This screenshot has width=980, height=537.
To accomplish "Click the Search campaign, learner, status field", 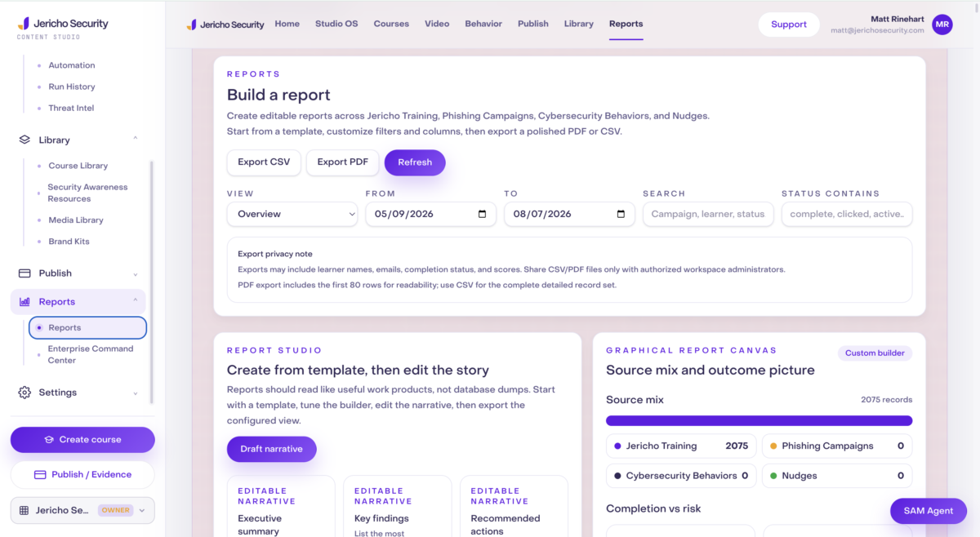I will [x=708, y=214].
